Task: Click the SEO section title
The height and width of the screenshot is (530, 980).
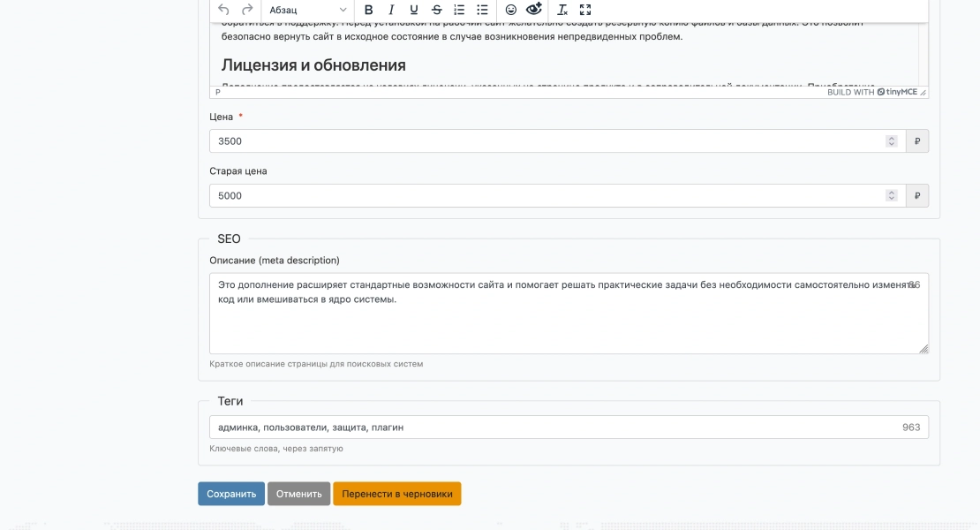Action: coord(229,238)
